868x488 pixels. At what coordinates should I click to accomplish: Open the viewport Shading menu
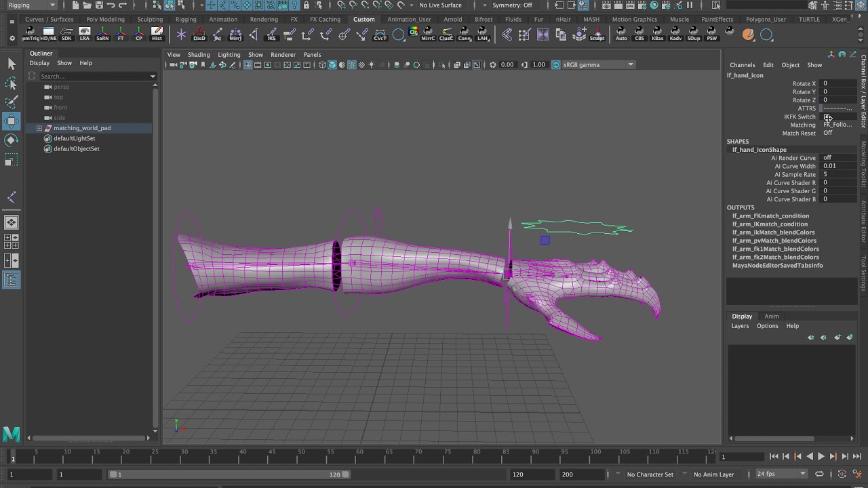[199, 55]
